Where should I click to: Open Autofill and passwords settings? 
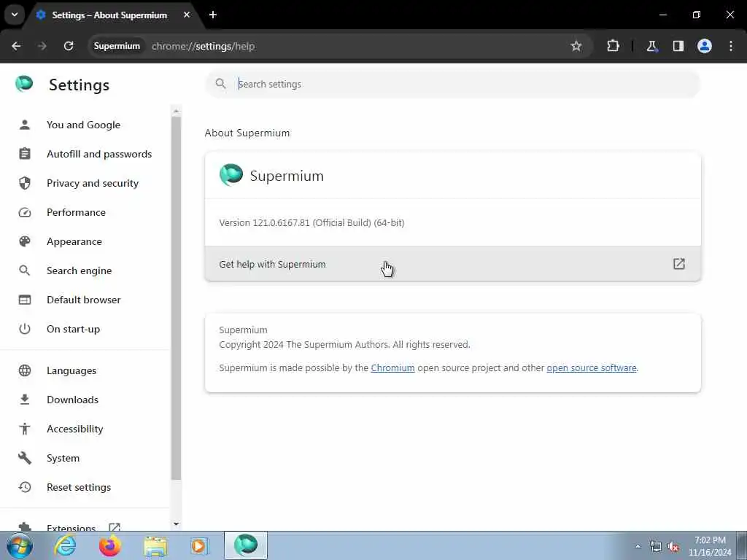tap(99, 154)
